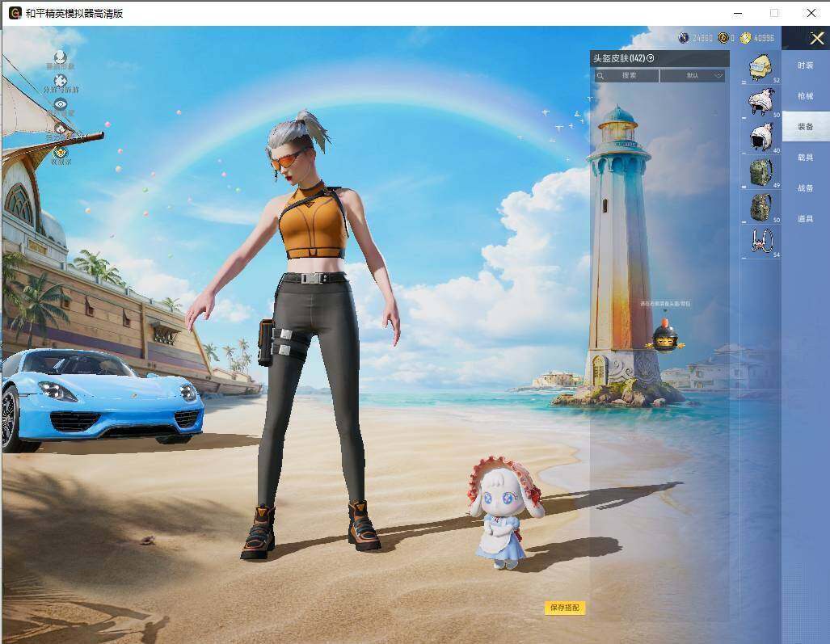Click the gold coin icon showing 0
Viewport: 830px width, 644px height.
[723, 37]
